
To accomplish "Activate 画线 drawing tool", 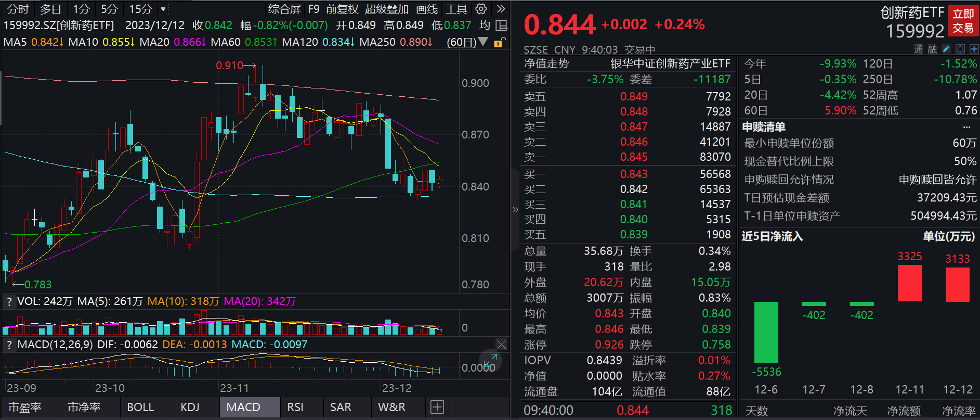I will tap(427, 9).
